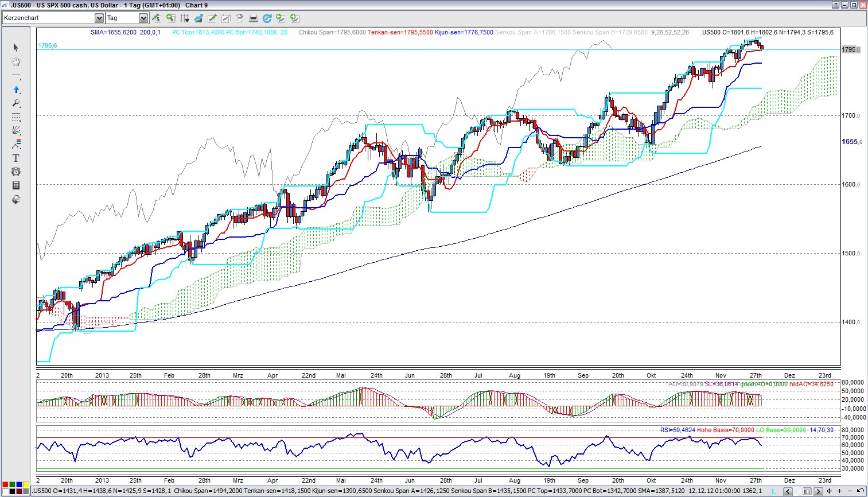The image size is (868, 497).
Task: Open the Tag timeframe dropdown
Action: [x=143, y=18]
